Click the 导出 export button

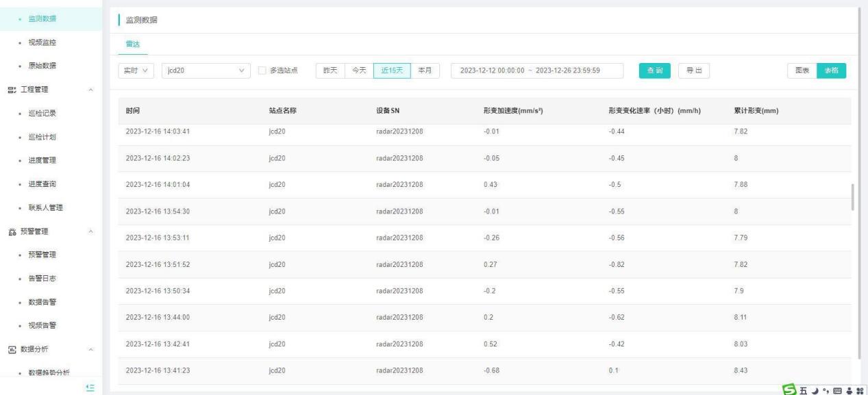point(693,71)
